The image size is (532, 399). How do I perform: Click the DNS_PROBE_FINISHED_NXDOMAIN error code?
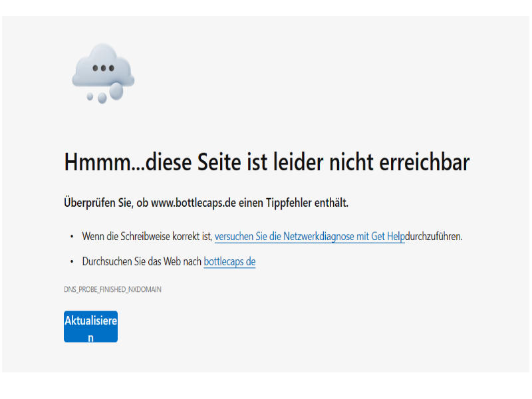pos(112,289)
